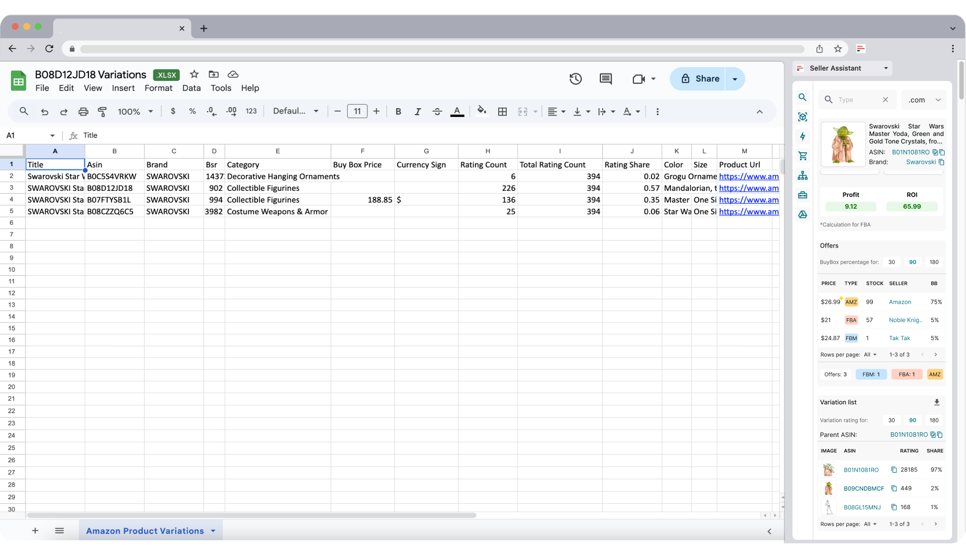Toggle italic formatting in the toolbar
This screenshot has height=560, width=966.
click(418, 111)
